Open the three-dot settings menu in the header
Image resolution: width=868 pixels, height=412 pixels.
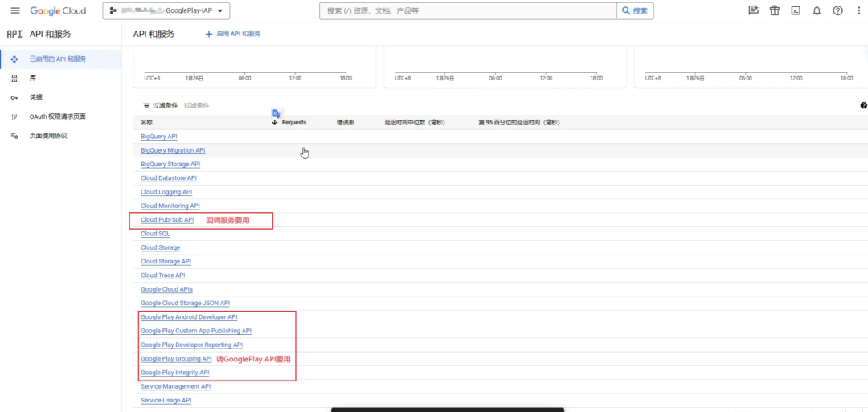click(x=858, y=10)
